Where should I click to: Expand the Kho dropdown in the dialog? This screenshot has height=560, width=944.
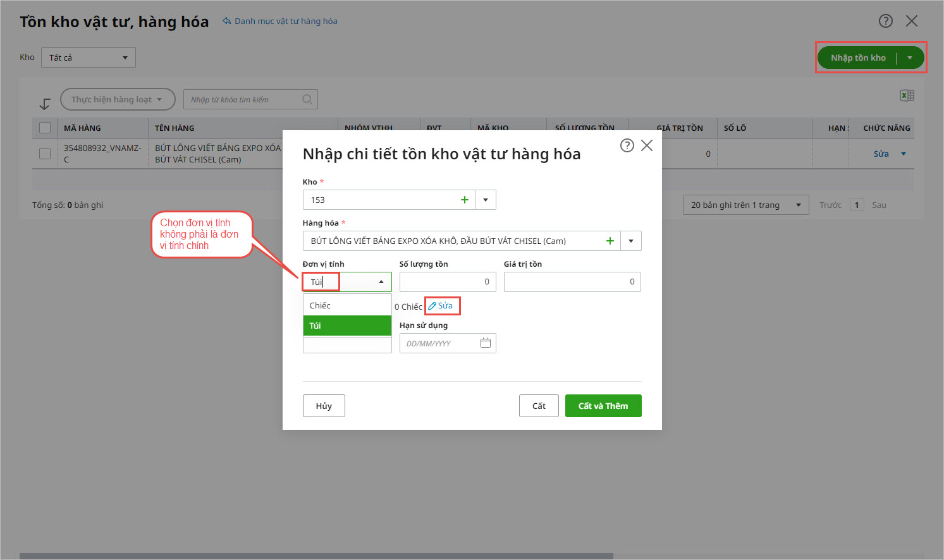point(486,200)
